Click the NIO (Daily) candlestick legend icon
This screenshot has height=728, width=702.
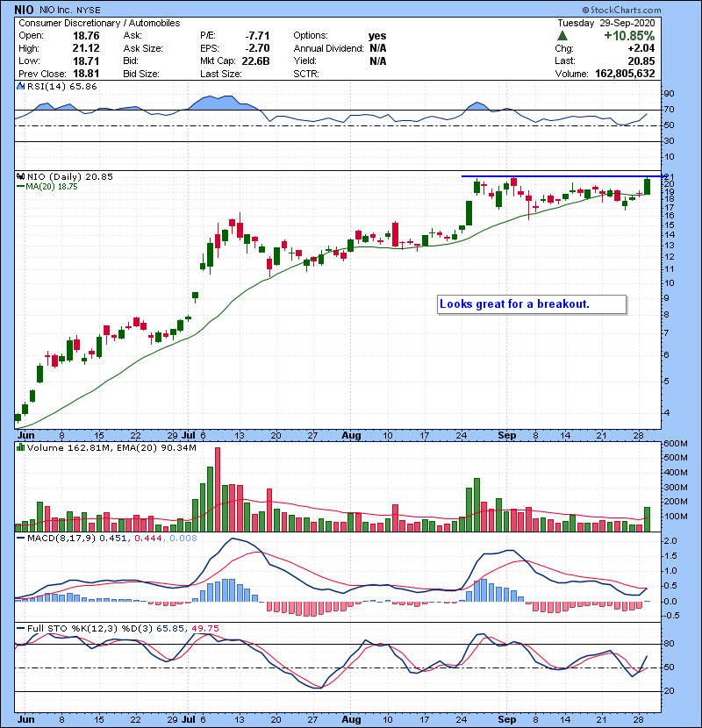[x=20, y=176]
